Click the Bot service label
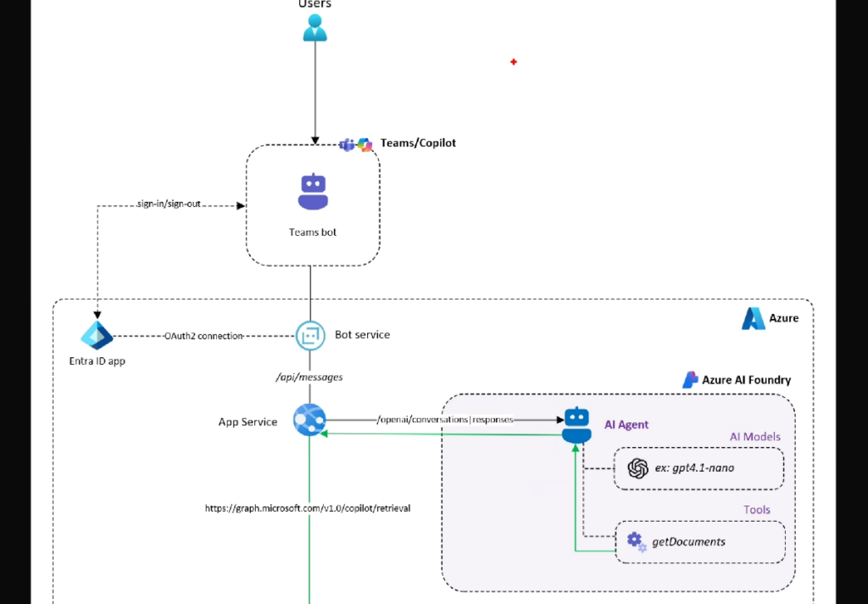The width and height of the screenshot is (868, 604). (362, 335)
